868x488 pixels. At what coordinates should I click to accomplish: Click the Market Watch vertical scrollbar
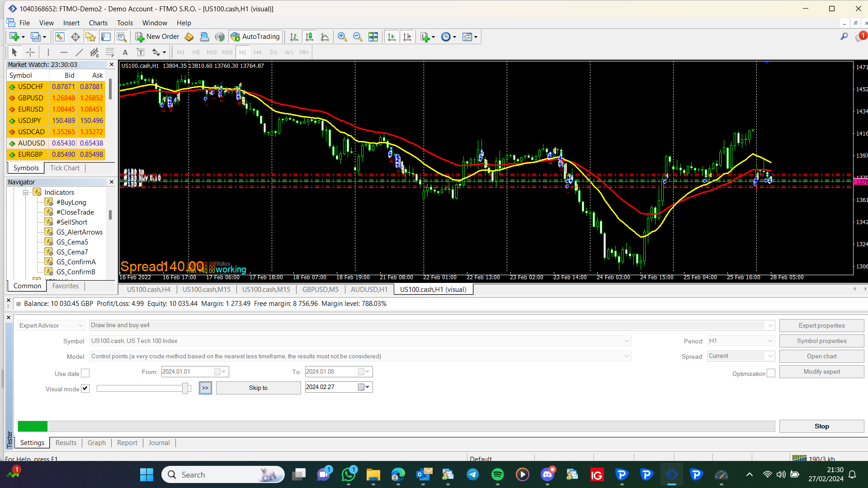(110, 89)
